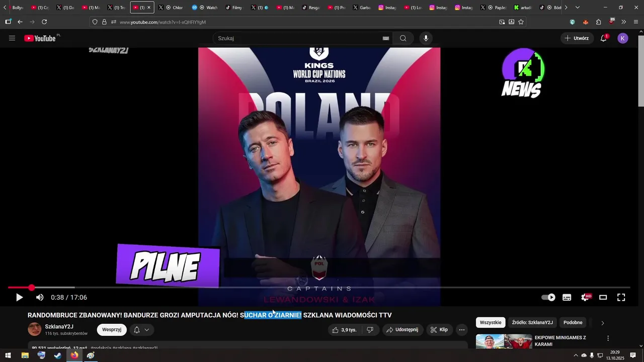Share the video via Udostępnij
Viewport: 644px width, 362px height.
tap(402, 330)
